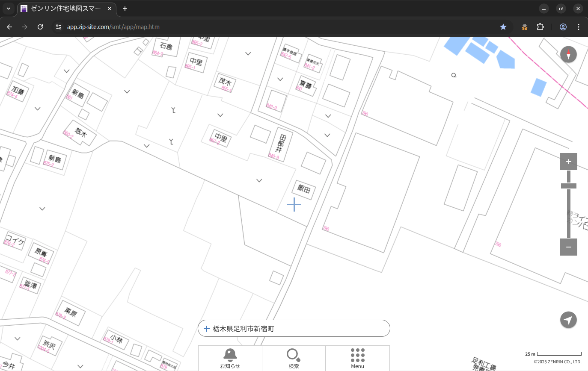The image size is (588, 371).
Task: Bookmark this page with the star icon
Action: (x=503, y=27)
